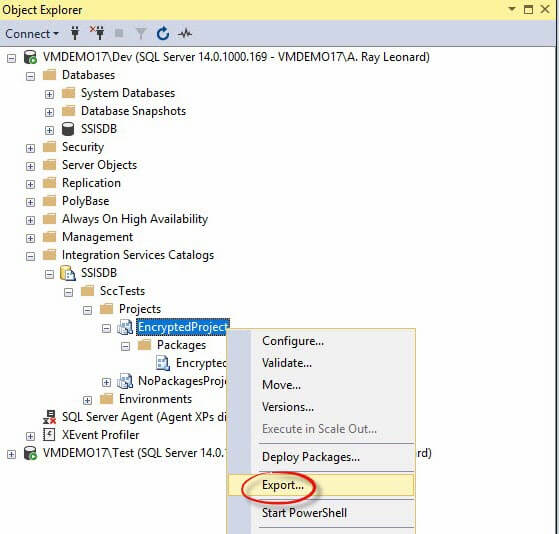Collapse the Projects node
The width and height of the screenshot is (559, 534).
pyautogui.click(x=87, y=310)
